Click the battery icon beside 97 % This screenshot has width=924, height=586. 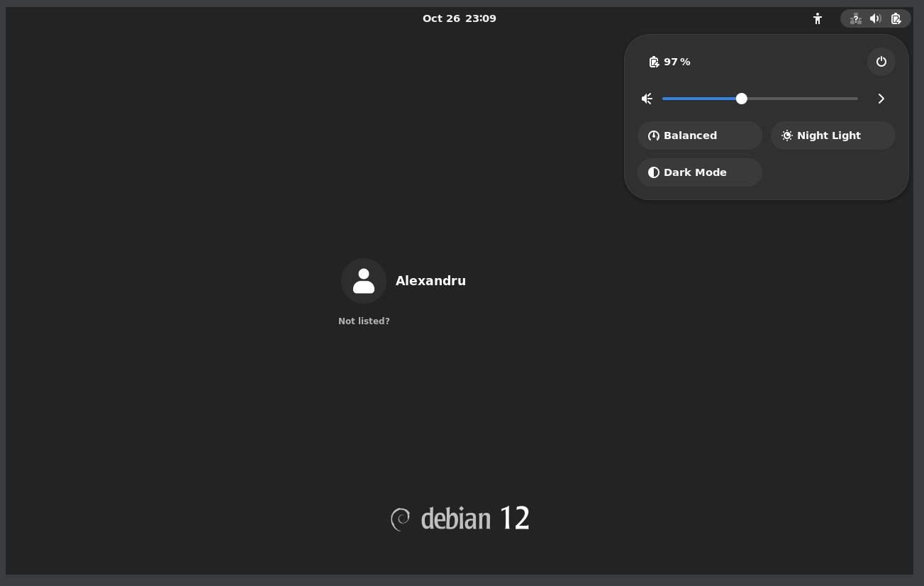[x=654, y=62]
